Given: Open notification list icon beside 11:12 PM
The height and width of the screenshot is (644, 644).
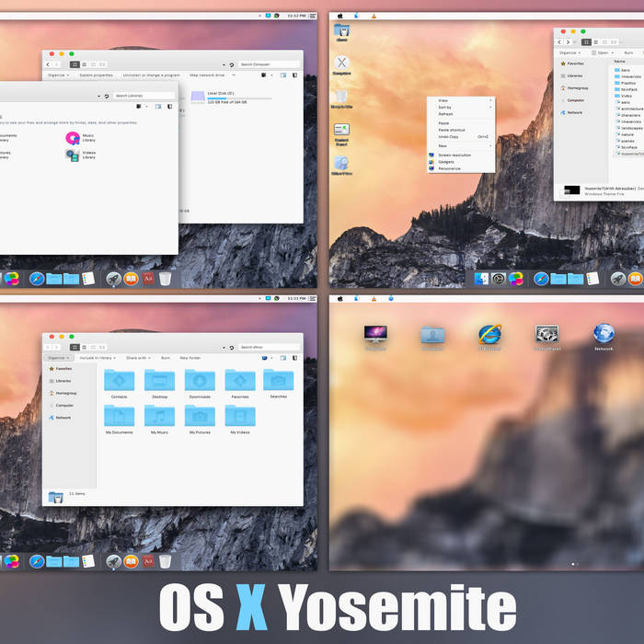Looking at the screenshot, I should tap(313, 16).
